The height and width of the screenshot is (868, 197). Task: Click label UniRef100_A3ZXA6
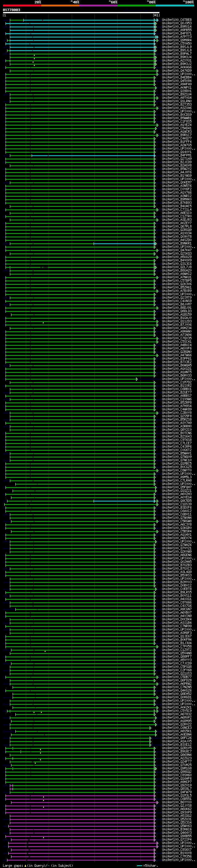click(x=177, y=108)
